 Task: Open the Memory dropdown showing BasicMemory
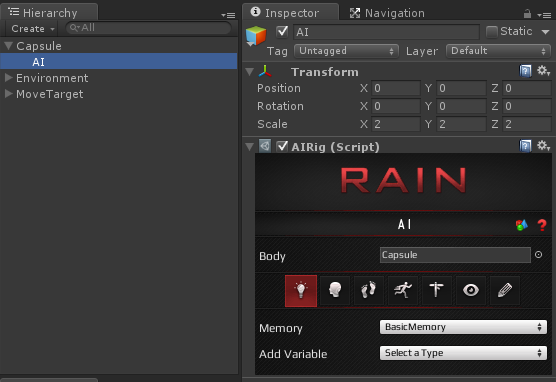click(463, 327)
